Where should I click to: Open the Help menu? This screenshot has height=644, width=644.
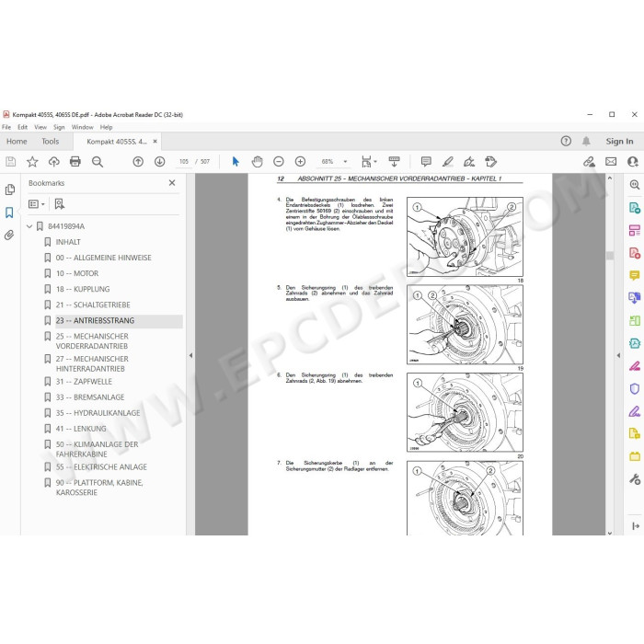coord(106,127)
